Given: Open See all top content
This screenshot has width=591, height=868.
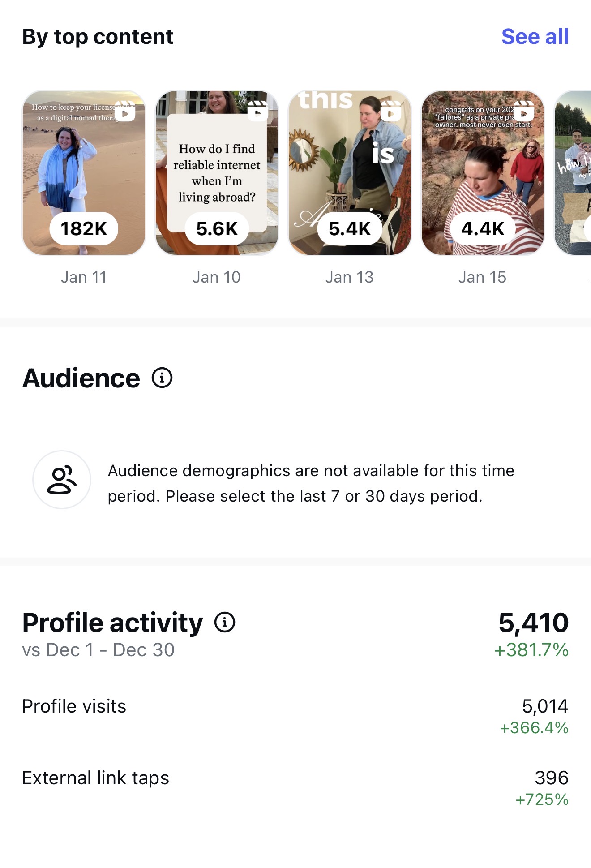Looking at the screenshot, I should point(535,36).
